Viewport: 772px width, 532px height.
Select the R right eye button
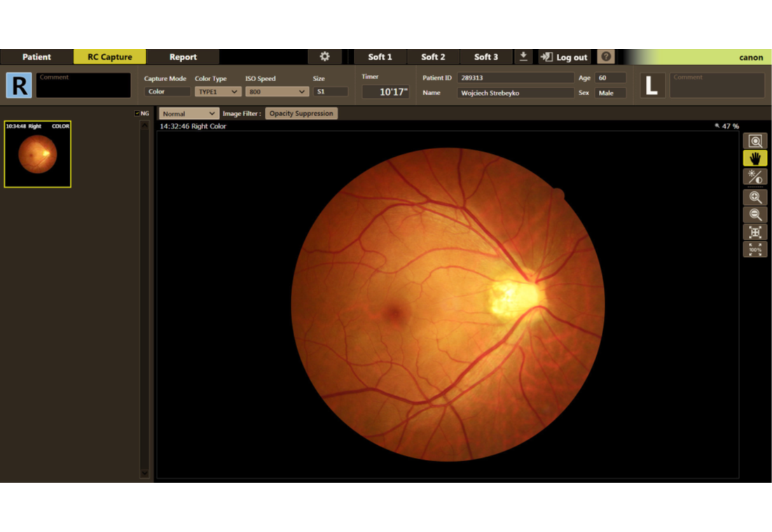coord(19,85)
